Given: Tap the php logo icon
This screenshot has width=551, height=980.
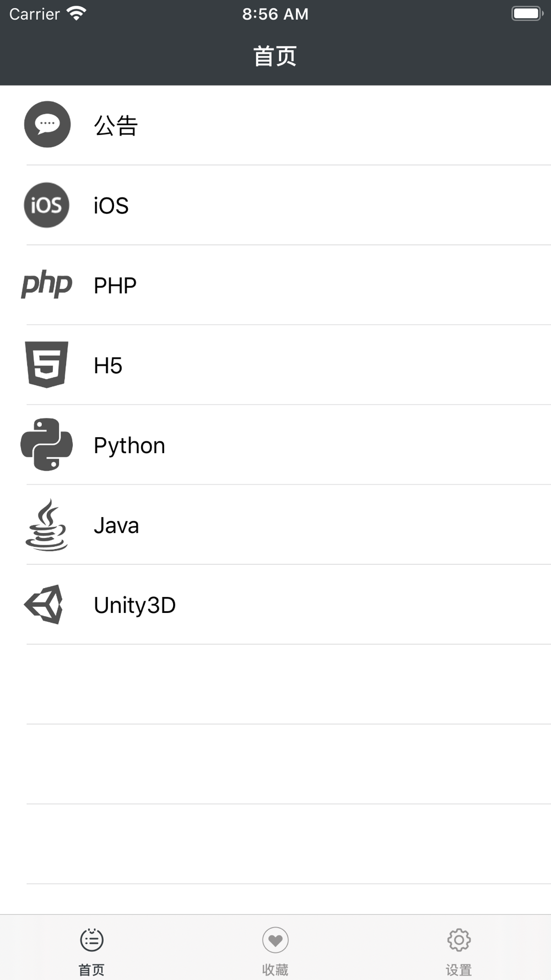Looking at the screenshot, I should tap(47, 284).
